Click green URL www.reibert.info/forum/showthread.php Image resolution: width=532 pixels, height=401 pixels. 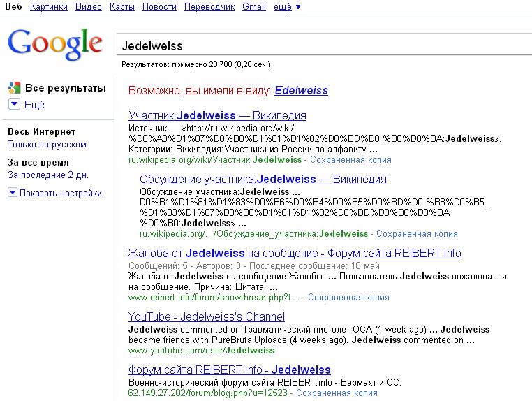214,298
